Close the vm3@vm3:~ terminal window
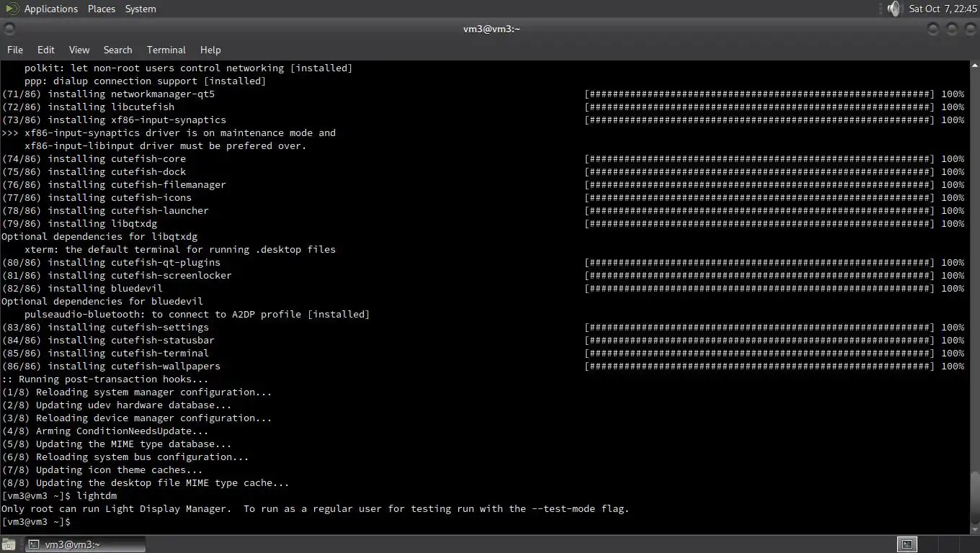Image resolution: width=980 pixels, height=553 pixels. [x=969, y=29]
